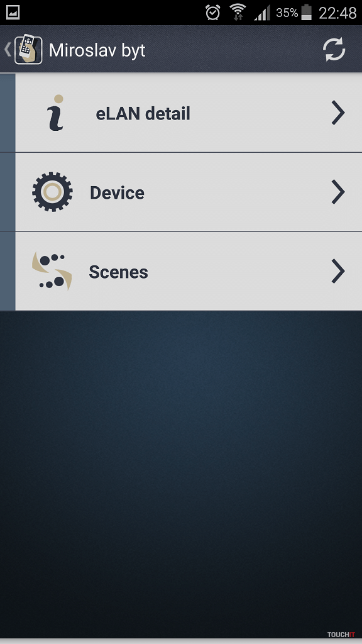Tap the alarm clock status icon
Viewport: 362px width, 644px height.
[x=212, y=13]
